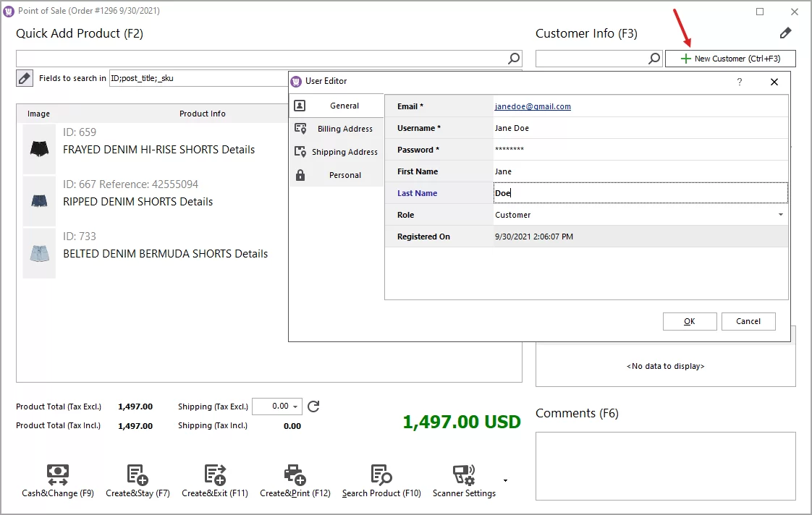Open Search Product (F10) via its icon
The image size is (812, 515).
[381, 476]
